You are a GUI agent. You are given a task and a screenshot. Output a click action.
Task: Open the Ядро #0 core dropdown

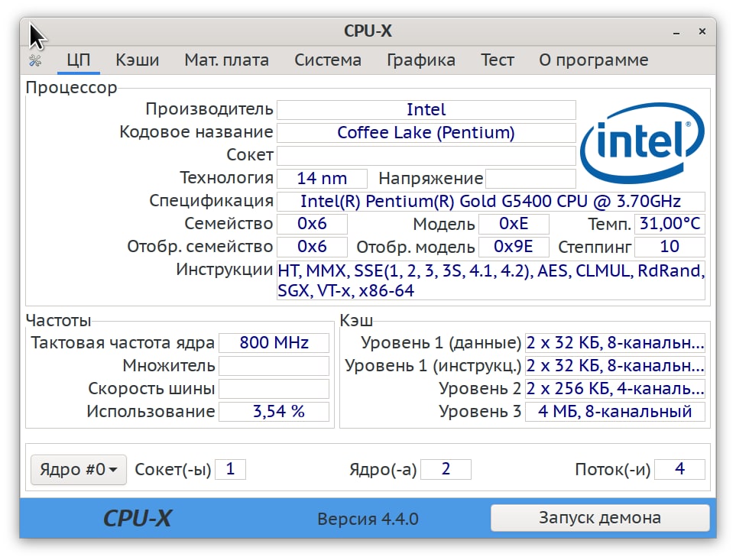click(78, 469)
